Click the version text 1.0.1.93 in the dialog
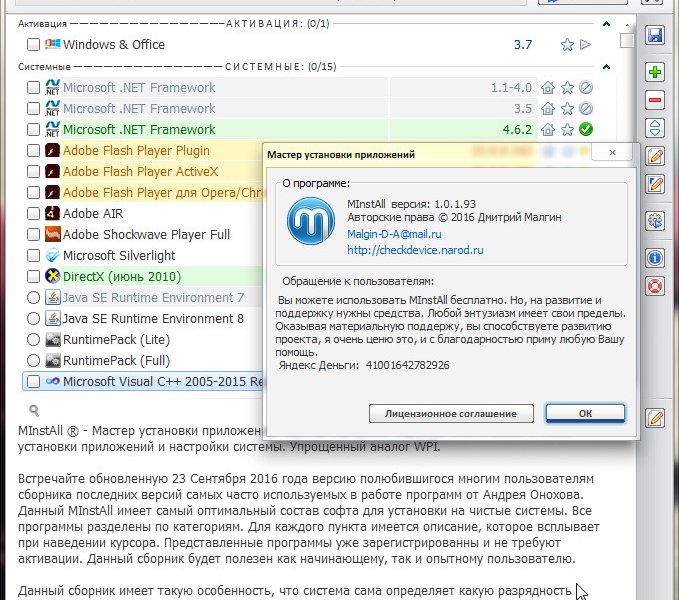 pos(455,204)
